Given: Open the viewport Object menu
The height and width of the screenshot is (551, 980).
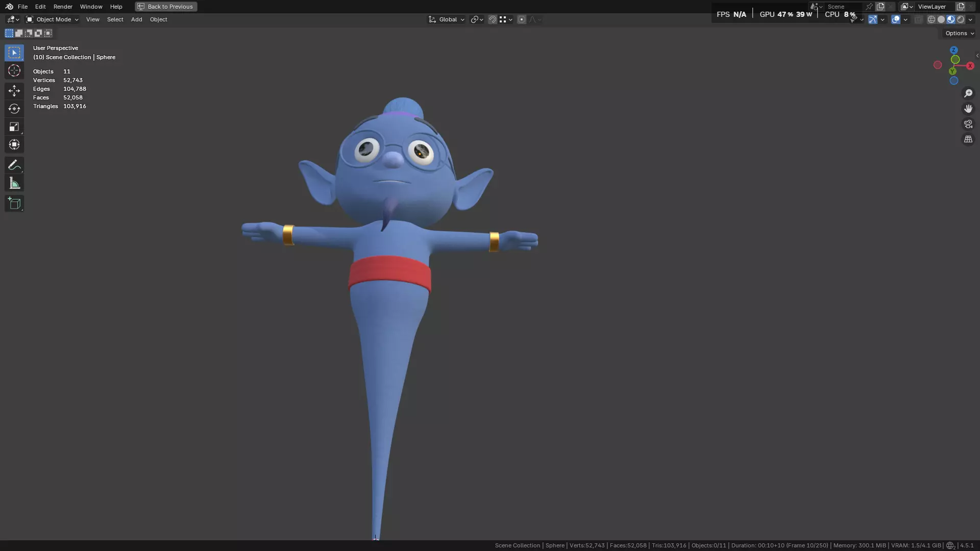Looking at the screenshot, I should coord(158,19).
